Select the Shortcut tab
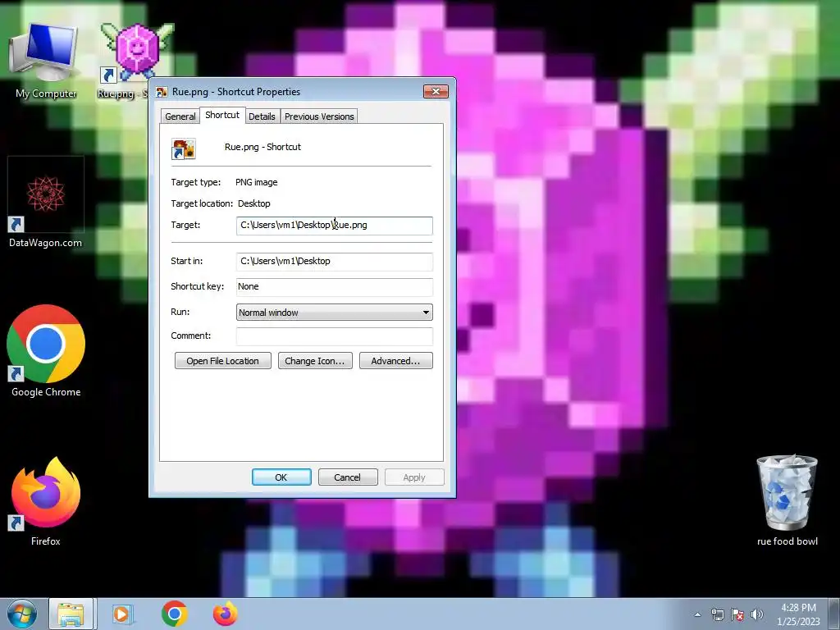 pos(222,115)
